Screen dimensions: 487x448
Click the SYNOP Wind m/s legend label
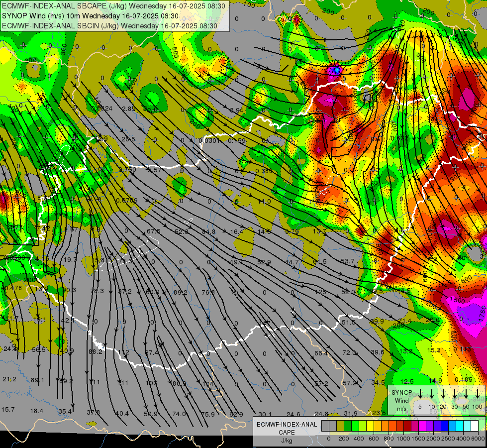point(402,400)
